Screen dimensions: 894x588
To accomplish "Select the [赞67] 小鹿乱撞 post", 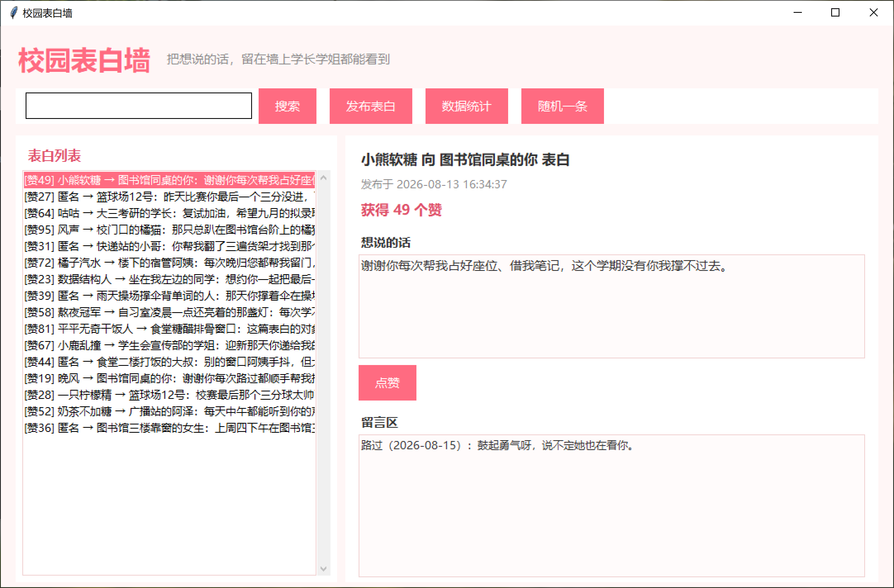I will coord(169,345).
